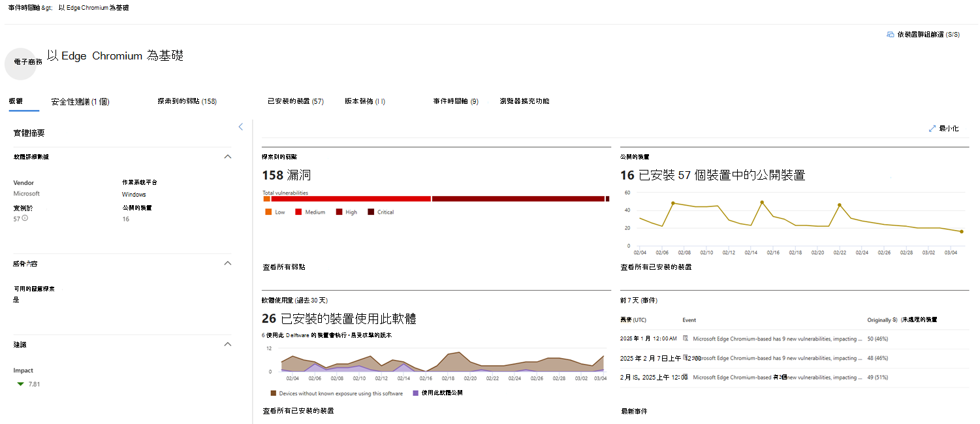Click the 最小化 minimize panel icon
980x424 pixels.
click(932, 129)
